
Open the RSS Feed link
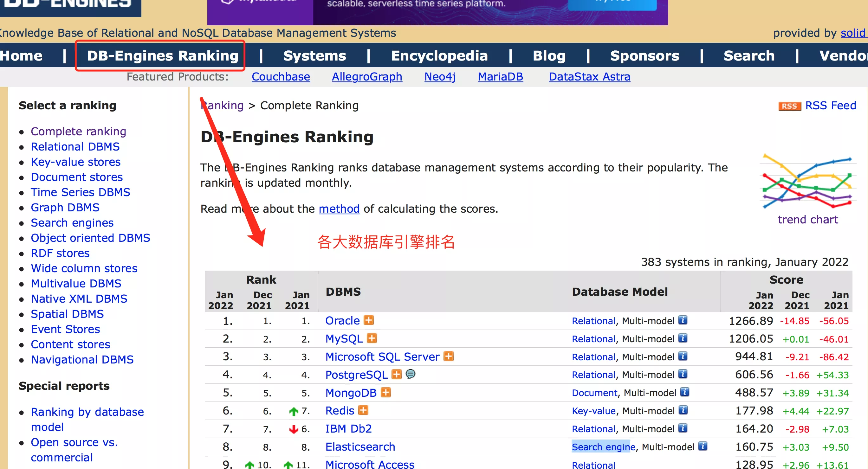(831, 106)
